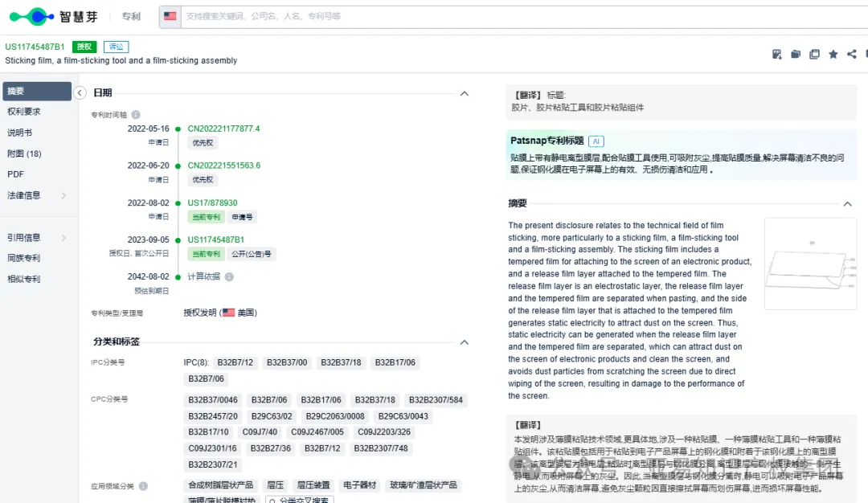
Task: Select IPC classification code B32B7/12
Action: 235,362
